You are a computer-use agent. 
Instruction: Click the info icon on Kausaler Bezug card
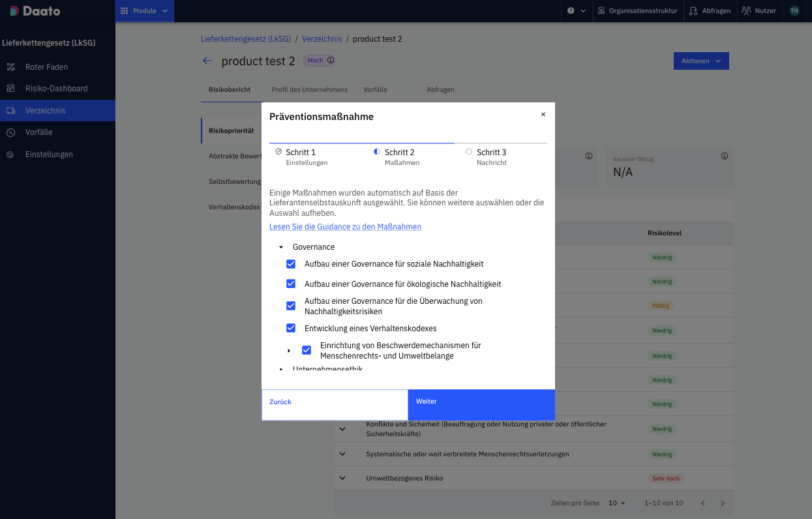point(725,156)
